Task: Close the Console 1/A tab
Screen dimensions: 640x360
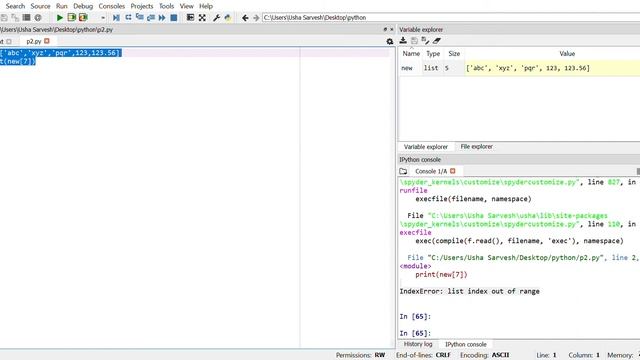Action: pyautogui.click(x=453, y=171)
